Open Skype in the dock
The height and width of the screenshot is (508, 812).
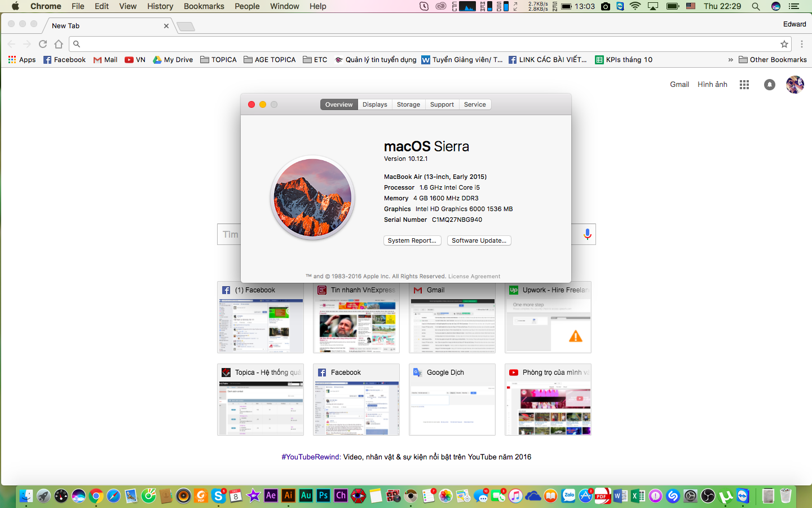[x=218, y=496]
